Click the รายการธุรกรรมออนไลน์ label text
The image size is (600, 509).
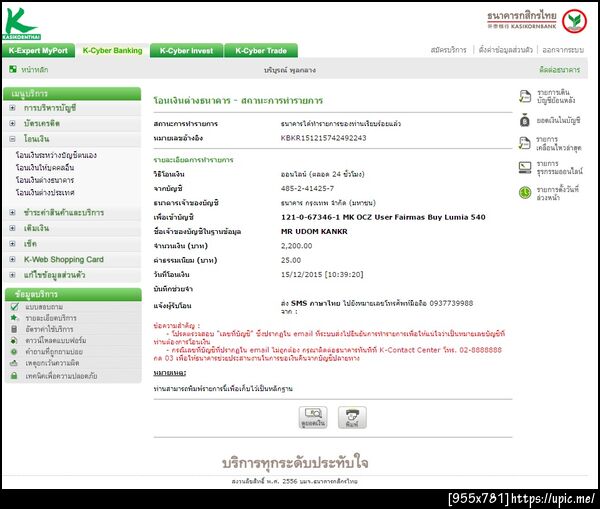559,168
